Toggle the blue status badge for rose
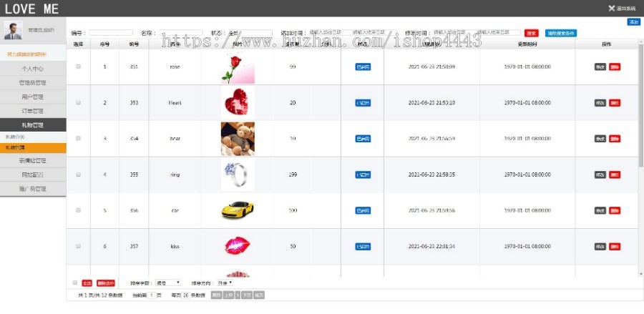Screen dimensions: 644x314 pyautogui.click(x=363, y=67)
